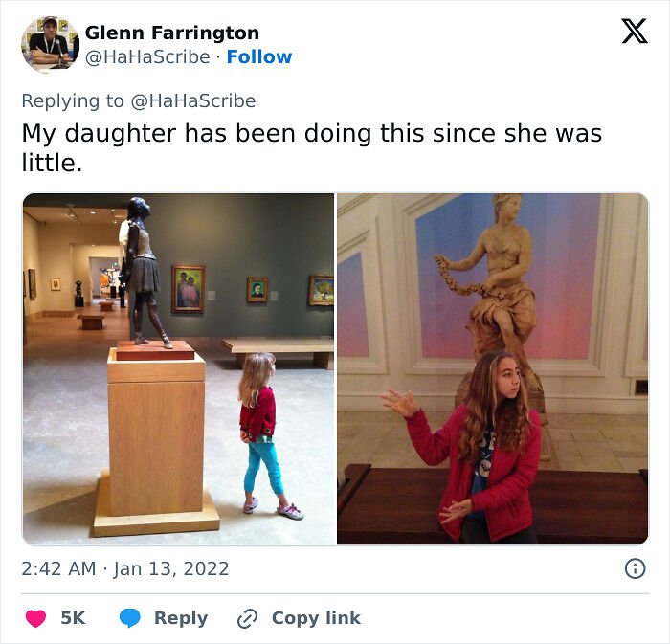Open @HaHaScribe mention in Replying to line
Image resolution: width=670 pixels, height=644 pixels.
193,101
